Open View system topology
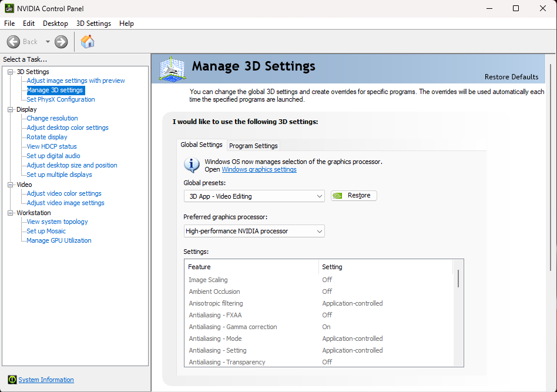 coord(57,222)
